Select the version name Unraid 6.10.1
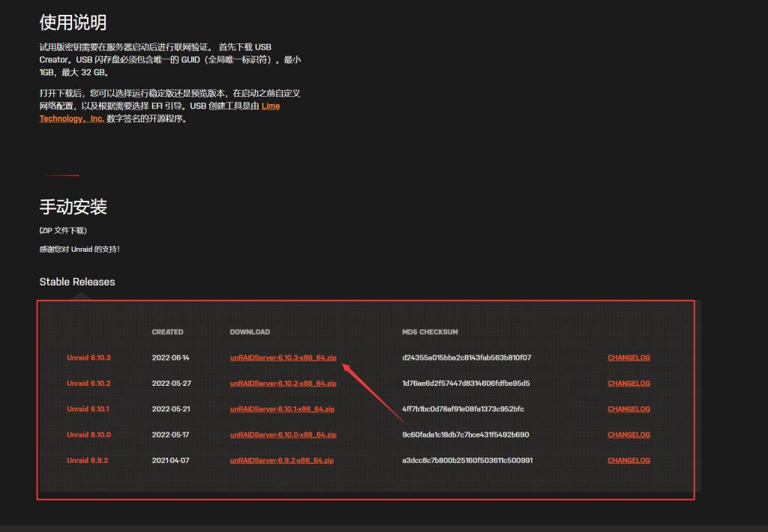The image size is (768, 532). (x=88, y=409)
